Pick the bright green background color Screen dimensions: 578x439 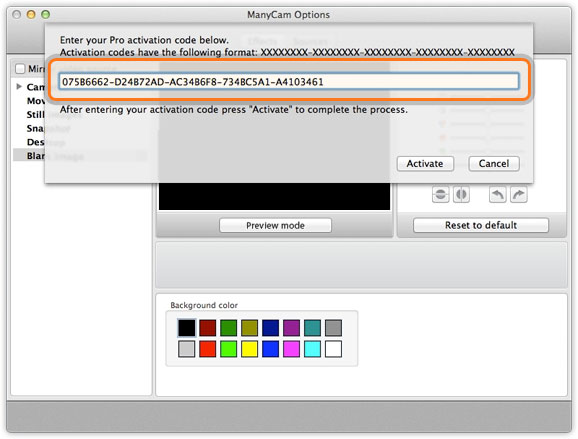pyautogui.click(x=229, y=349)
